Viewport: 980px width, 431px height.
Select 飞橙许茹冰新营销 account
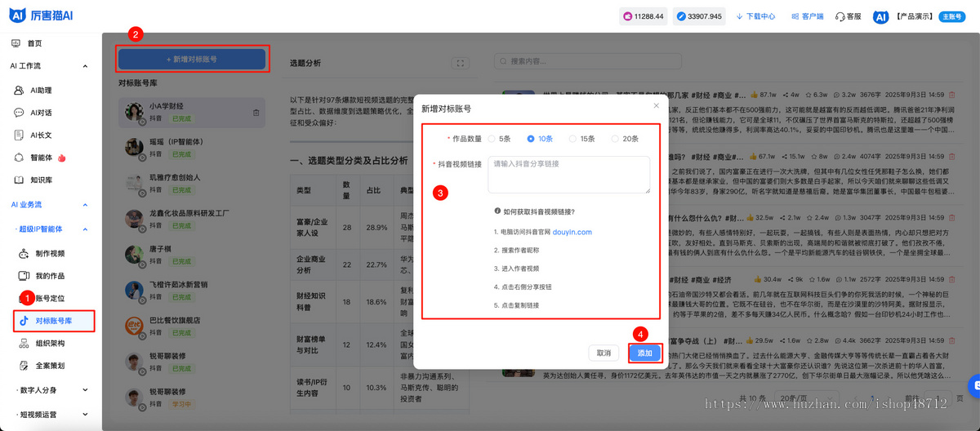point(192,291)
